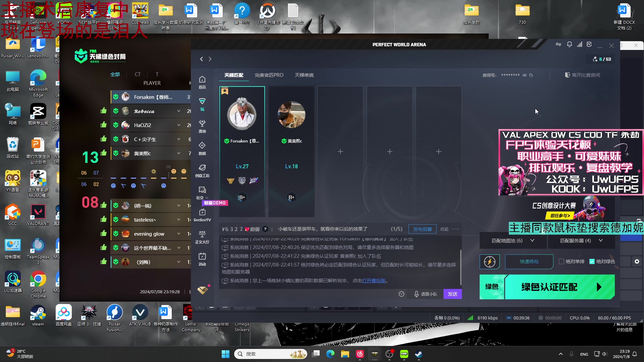Click the 快速练枪 button
644x362 pixels.
click(x=529, y=261)
